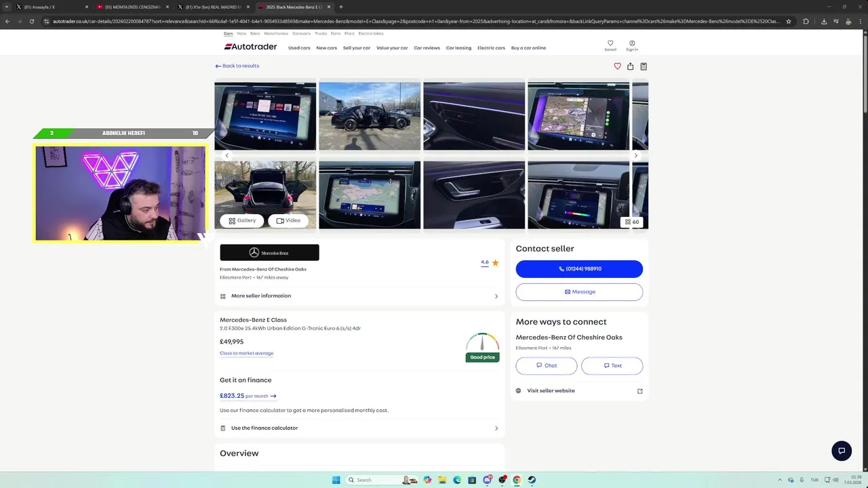Show previous gallery photos with left arrow
The width and height of the screenshot is (868, 488).
pos(226,155)
